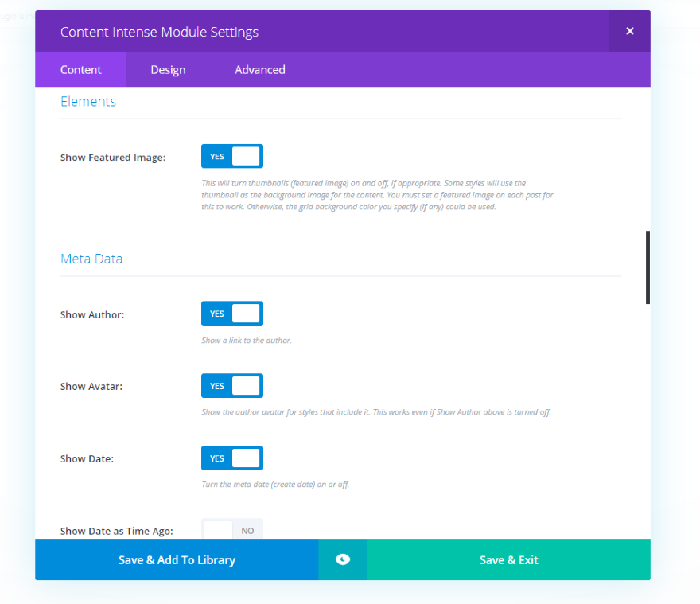Viewport: 700px width, 604px height.
Task: Turn off the Show Avatar switch
Action: [232, 386]
